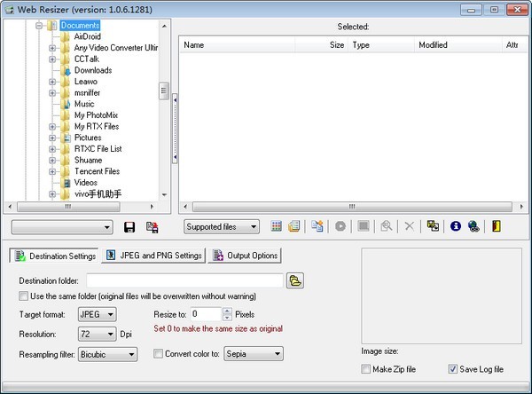Select the My PhotoMix folder
This screenshot has height=394, width=532.
(x=96, y=115)
